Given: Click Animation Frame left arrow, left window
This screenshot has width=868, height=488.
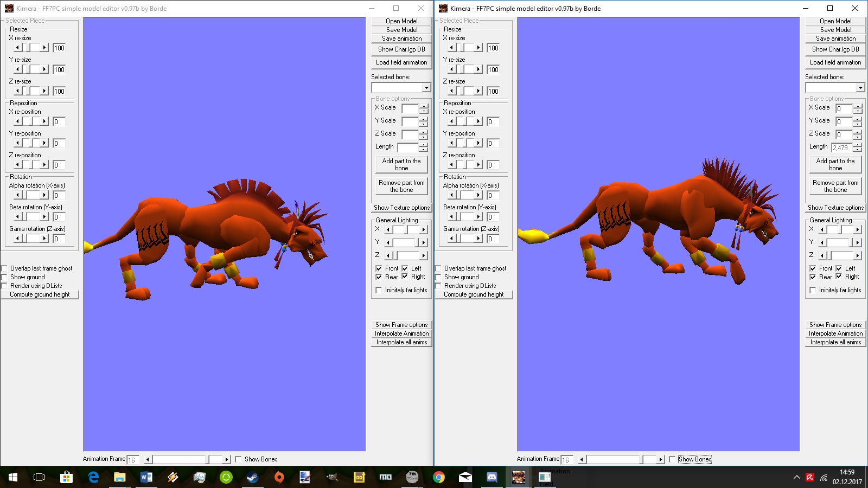Looking at the screenshot, I should coord(147,459).
